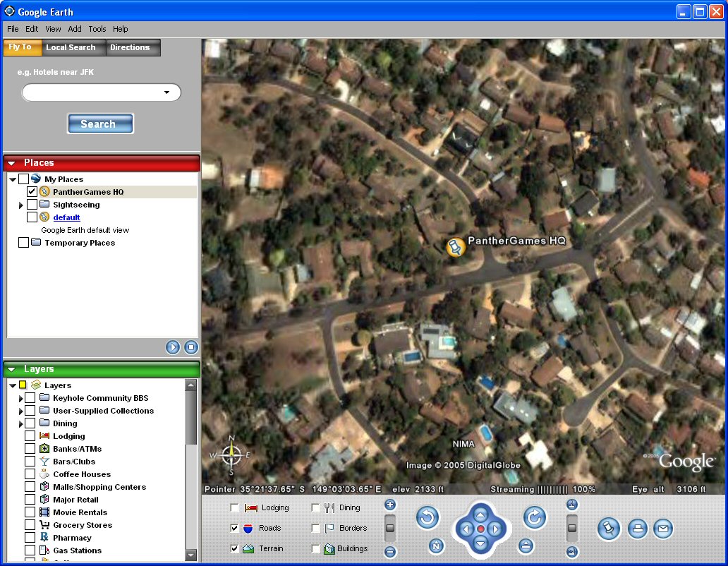Pan the map left with the left arrow

tap(466, 529)
